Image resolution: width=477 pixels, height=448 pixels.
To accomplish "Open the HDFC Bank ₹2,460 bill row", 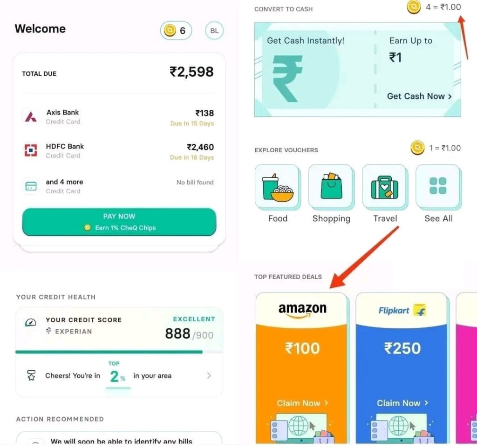I will (119, 151).
